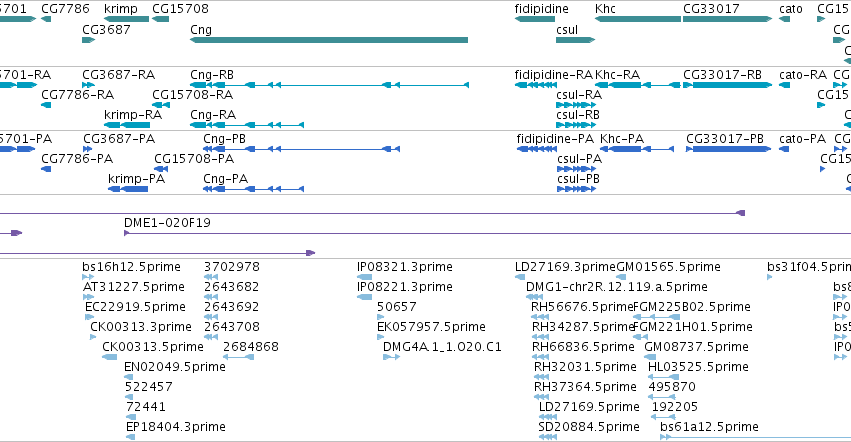This screenshot has width=851, height=442.
Task: Click EN02049.5prime EST label
Action: [175, 367]
